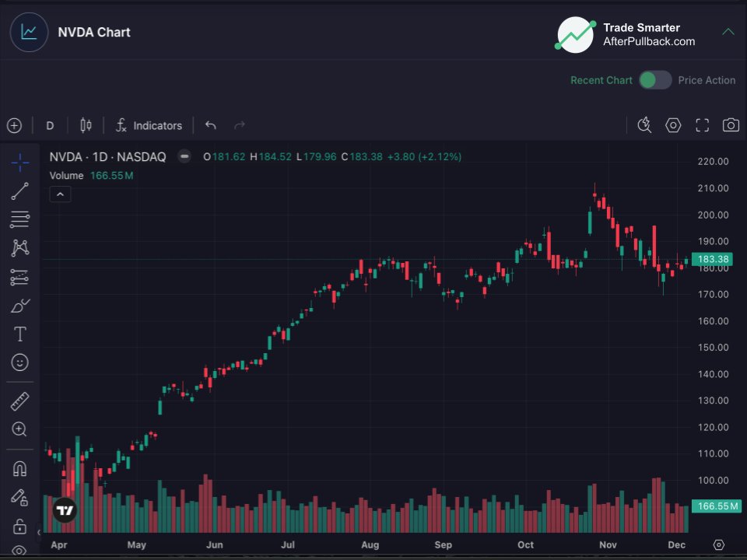This screenshot has width=747, height=560.
Task: Change the D time interval
Action: pyautogui.click(x=50, y=126)
